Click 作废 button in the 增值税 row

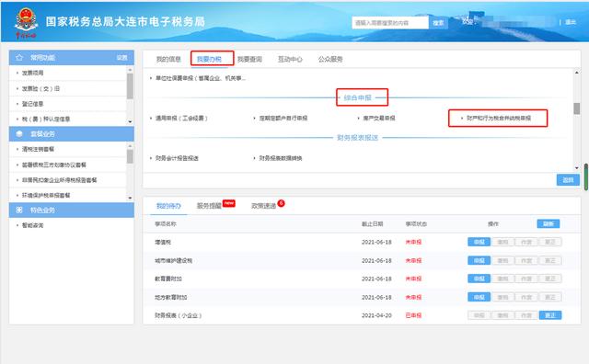click(x=526, y=242)
